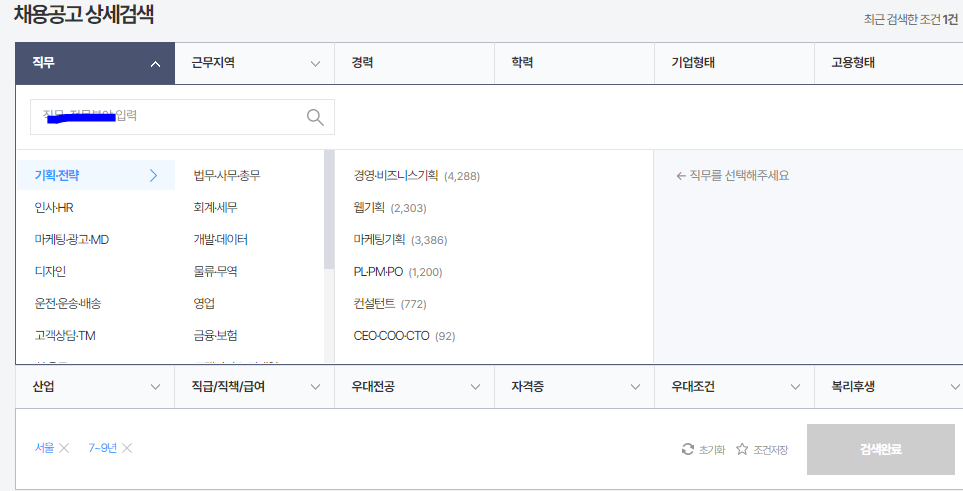Viewport: 963px width, 491px height.
Task: Choose 컨설턴트 (772) job
Action: tap(390, 304)
